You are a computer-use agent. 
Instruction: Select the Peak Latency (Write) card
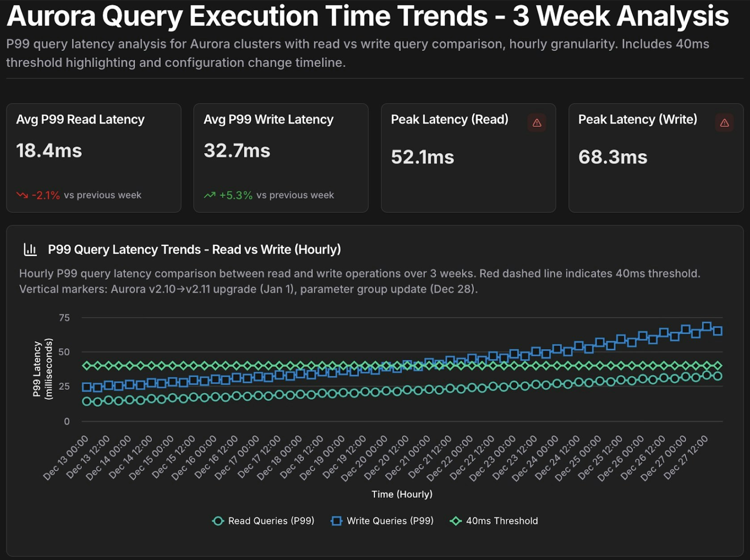(655, 159)
